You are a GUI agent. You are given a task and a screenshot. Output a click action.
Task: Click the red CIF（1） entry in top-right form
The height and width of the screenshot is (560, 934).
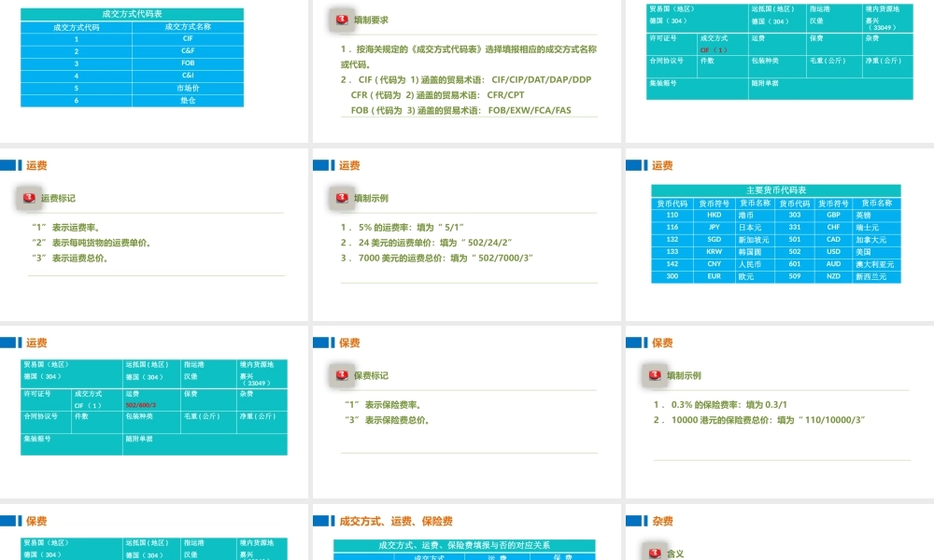pos(714,50)
